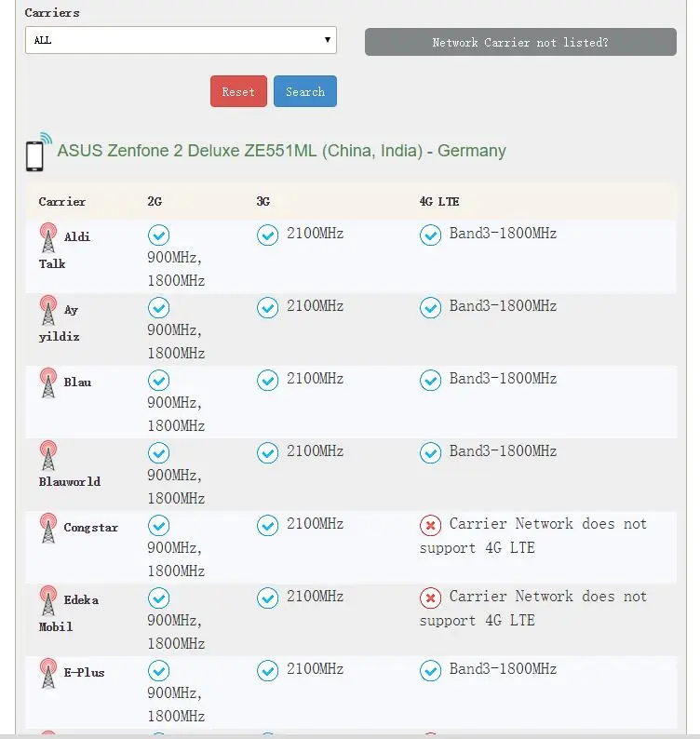Click the Congstar carrier name
The width and height of the screenshot is (700, 739).
pos(91,528)
